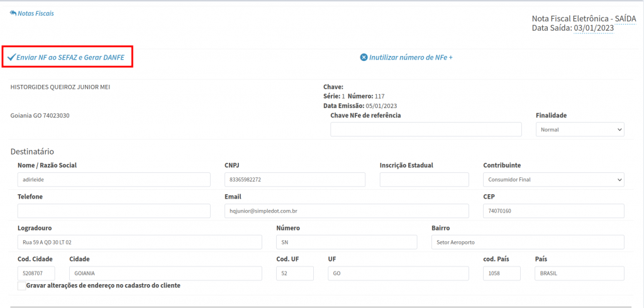The height and width of the screenshot is (308, 644).
Task: Focus the Nome / Razão Social field
Action: (x=114, y=180)
